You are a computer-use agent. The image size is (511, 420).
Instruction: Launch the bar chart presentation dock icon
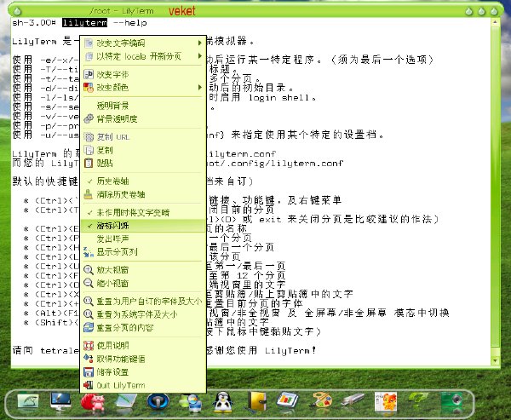[288, 400]
